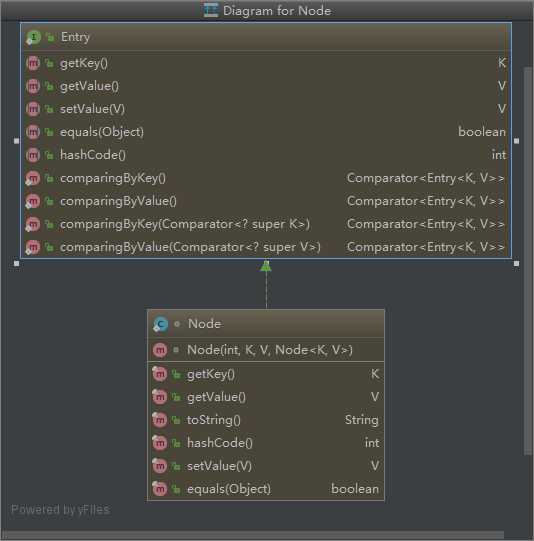Click the Node constructor method icon
This screenshot has width=534, height=541.
(x=160, y=350)
